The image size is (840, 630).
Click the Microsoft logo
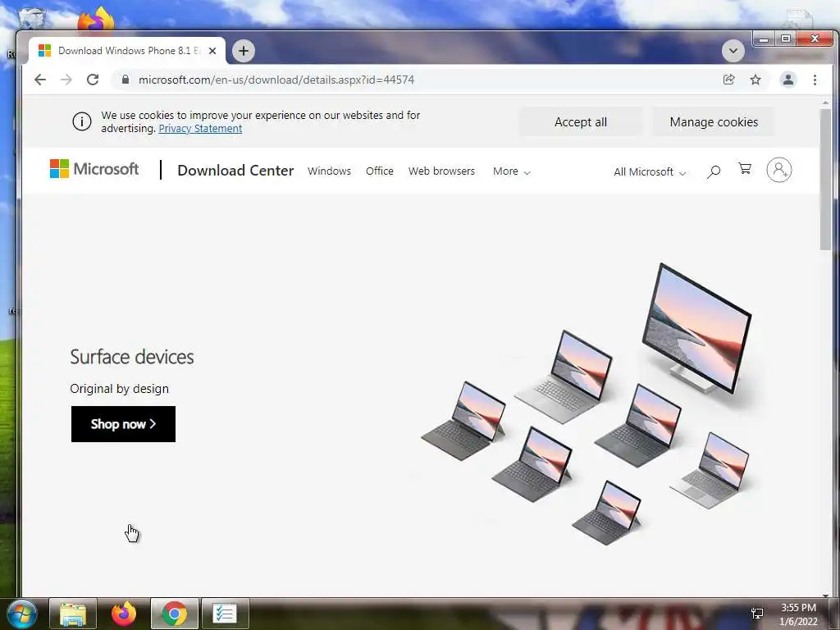tap(94, 169)
